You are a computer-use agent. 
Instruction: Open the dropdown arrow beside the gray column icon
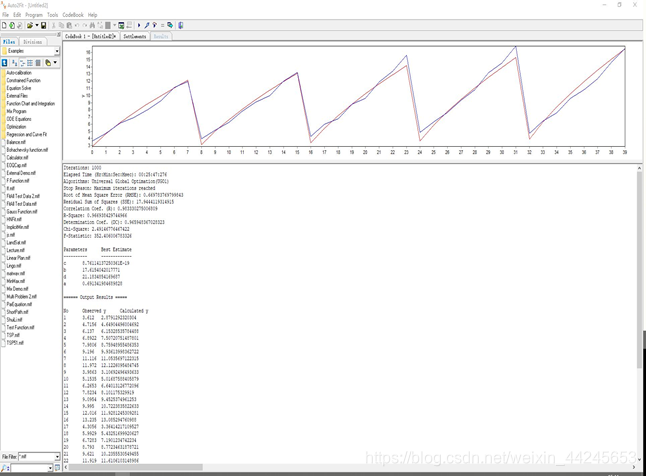coord(115,25)
